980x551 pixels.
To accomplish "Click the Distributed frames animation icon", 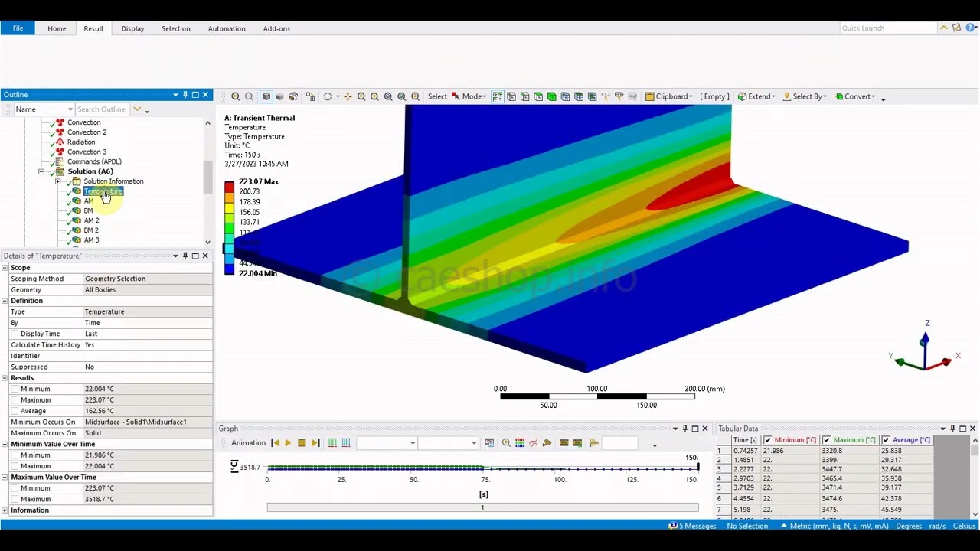I will pos(332,443).
